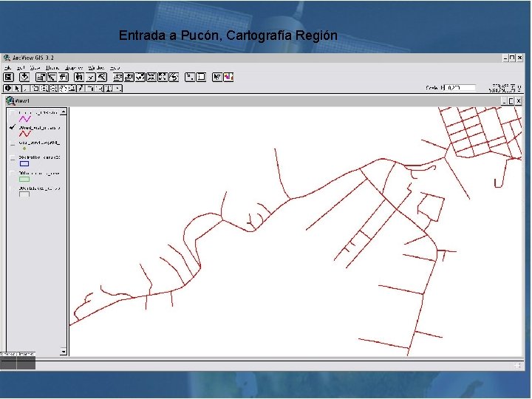Click the Save Project floppy disk icon
The height and width of the screenshot is (399, 532).
point(8,78)
